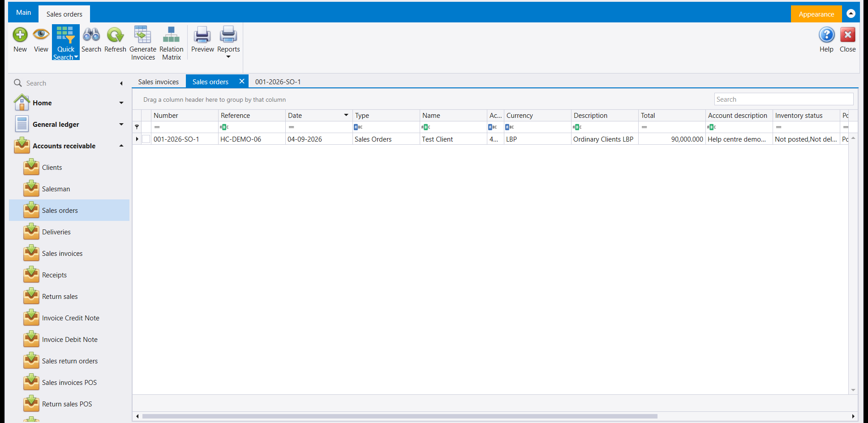Open Help icon in ribbon
This screenshot has width=868, height=423.
point(826,35)
